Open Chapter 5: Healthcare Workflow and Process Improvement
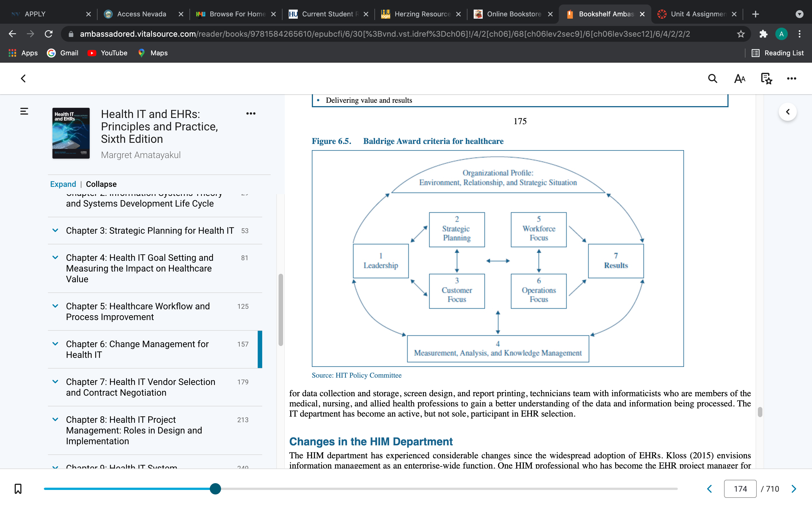Screen dimensions: 812x508 [x=138, y=312]
